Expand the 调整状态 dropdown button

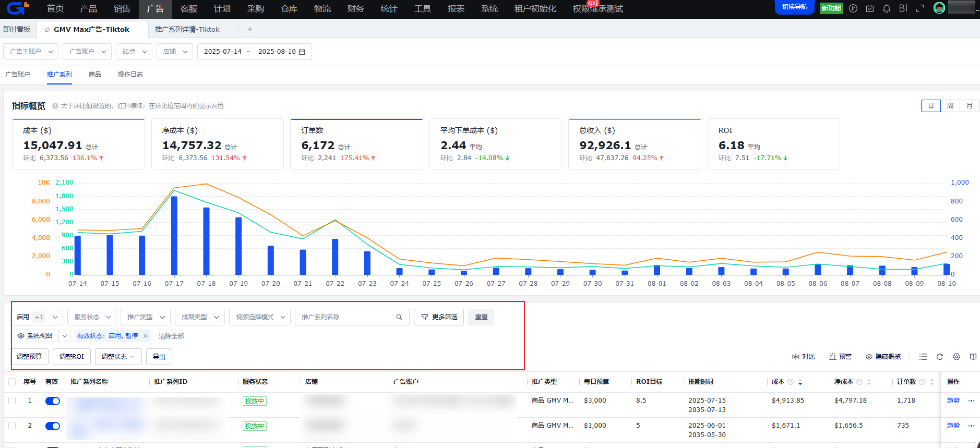click(118, 357)
